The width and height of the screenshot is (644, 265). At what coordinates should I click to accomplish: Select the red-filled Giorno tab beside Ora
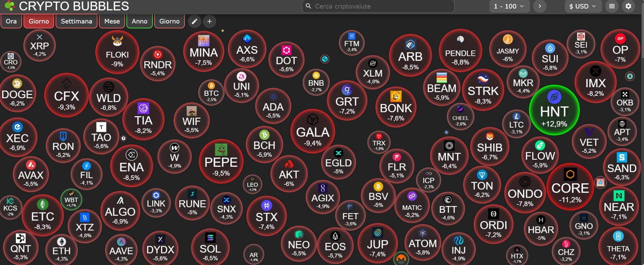pyautogui.click(x=39, y=21)
